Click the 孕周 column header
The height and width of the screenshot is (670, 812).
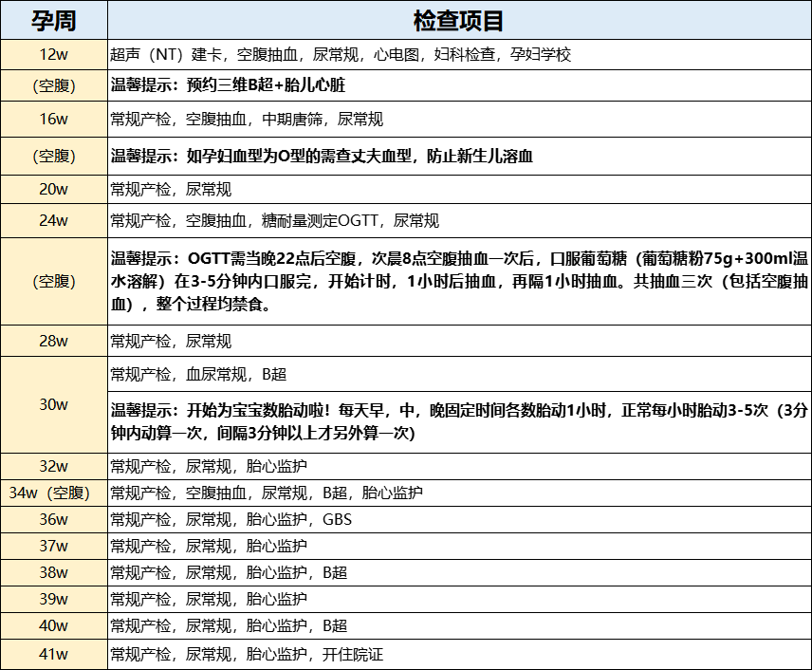pyautogui.click(x=53, y=20)
